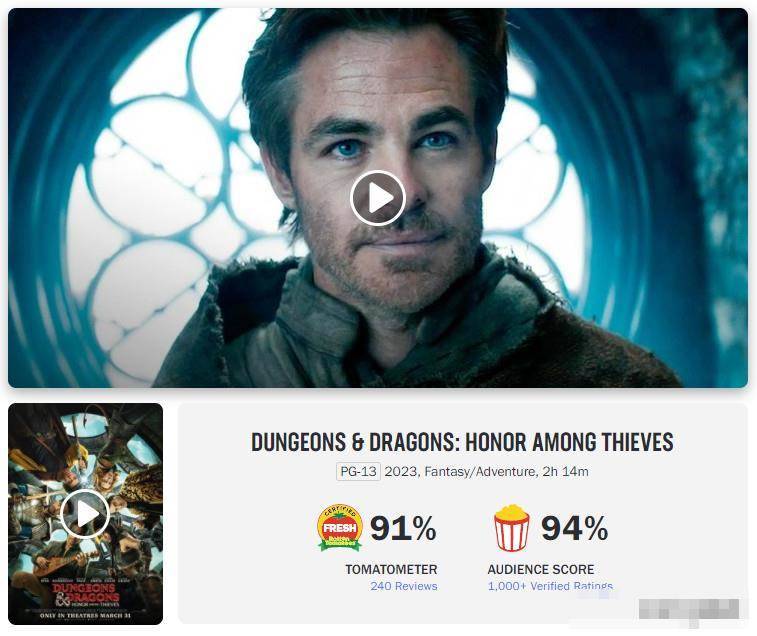The height and width of the screenshot is (636, 757).
Task: Open the 240 Reviews link
Action: (x=404, y=586)
